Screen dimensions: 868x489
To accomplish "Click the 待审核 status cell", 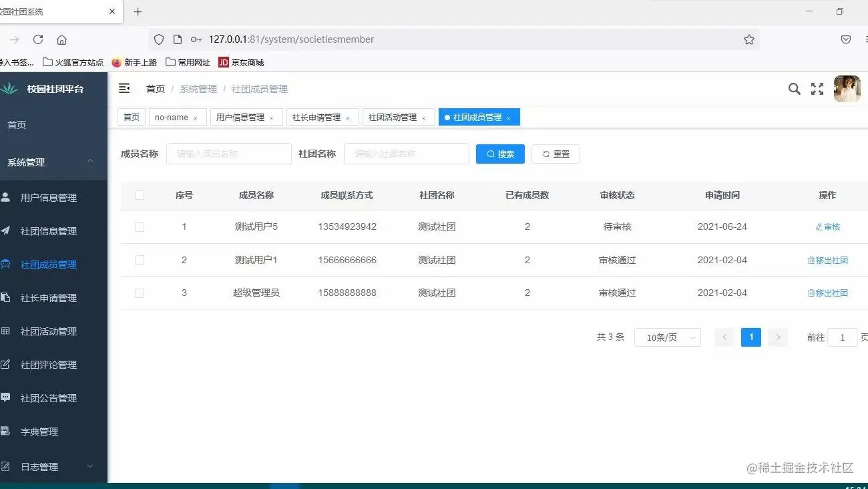I will 618,226.
